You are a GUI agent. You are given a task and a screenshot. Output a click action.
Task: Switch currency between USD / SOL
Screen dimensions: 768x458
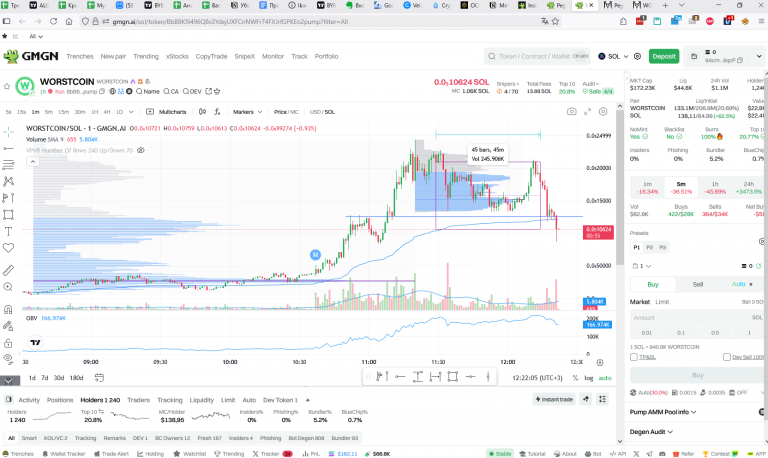point(322,112)
